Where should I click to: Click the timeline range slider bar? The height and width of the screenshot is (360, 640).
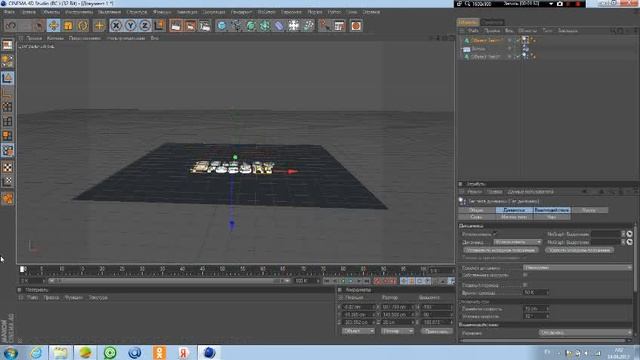(x=168, y=281)
